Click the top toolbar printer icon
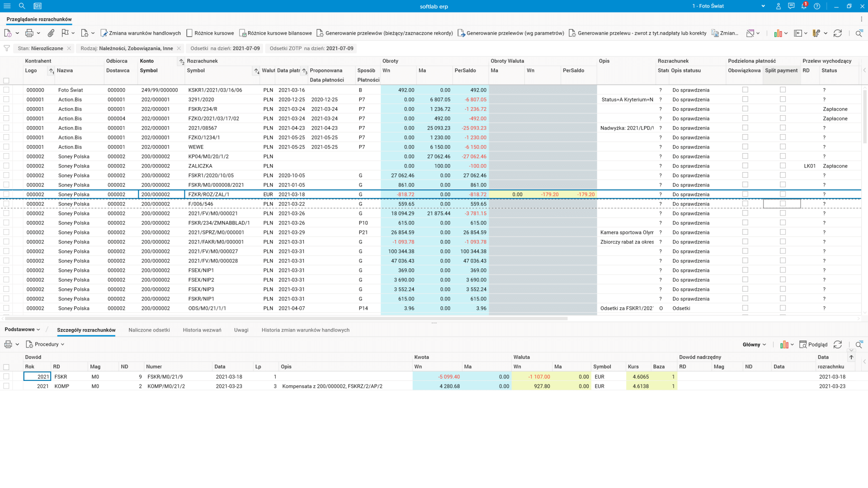This screenshot has width=868, height=488. pyautogui.click(x=29, y=33)
